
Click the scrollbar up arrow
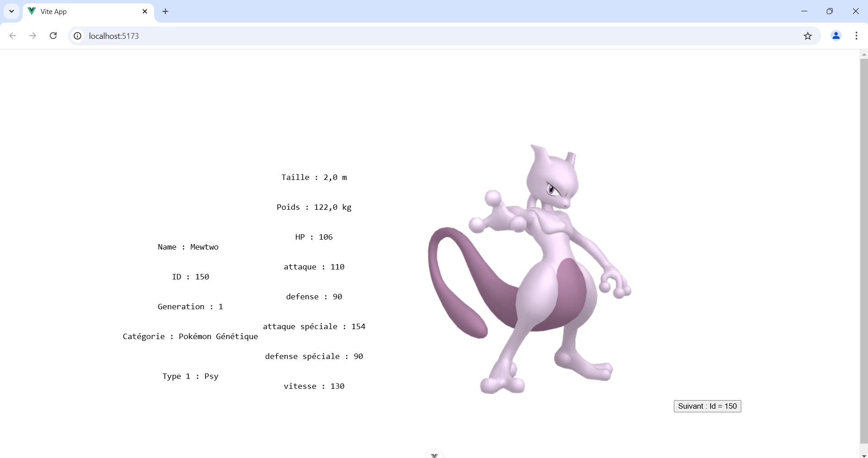(863, 54)
